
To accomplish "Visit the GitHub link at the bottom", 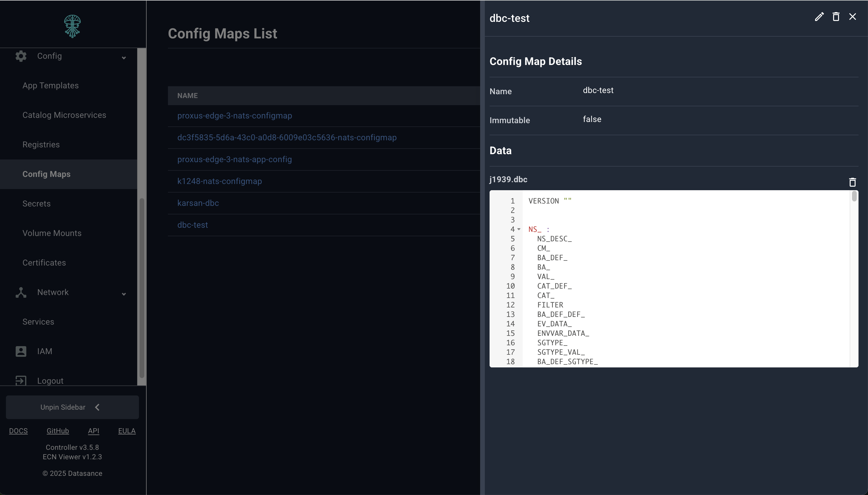I will coord(58,430).
